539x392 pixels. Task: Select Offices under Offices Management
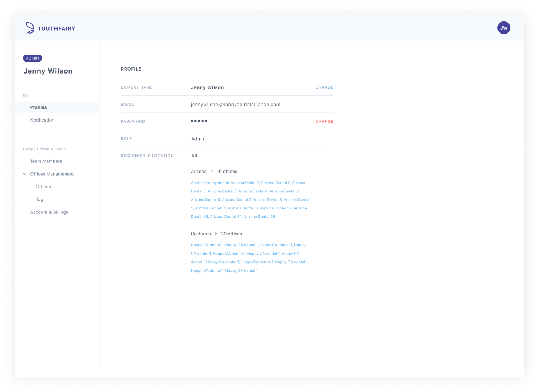tap(43, 187)
